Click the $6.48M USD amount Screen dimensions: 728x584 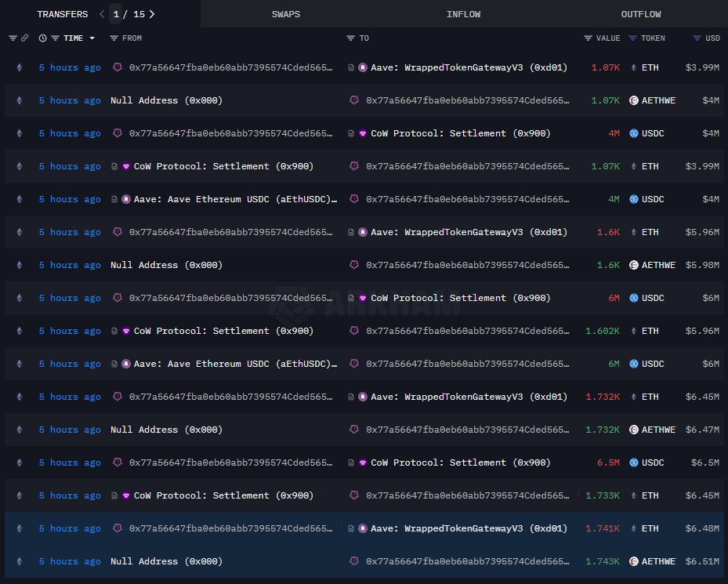[x=702, y=528]
